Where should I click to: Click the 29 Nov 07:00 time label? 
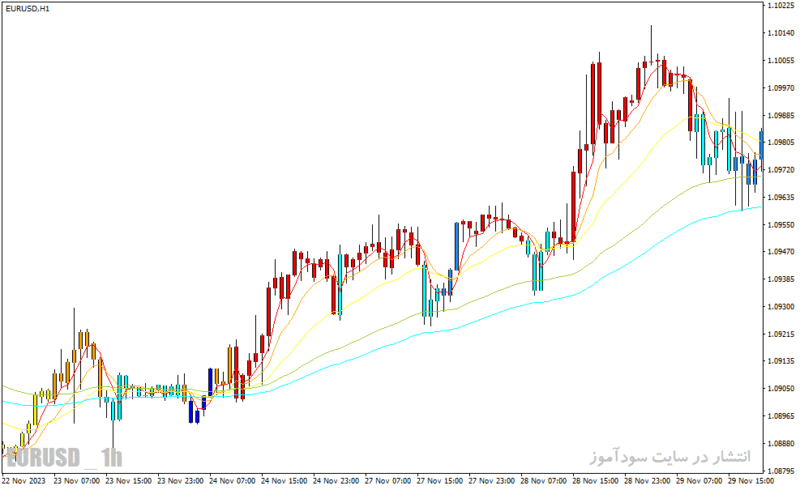[x=699, y=481]
